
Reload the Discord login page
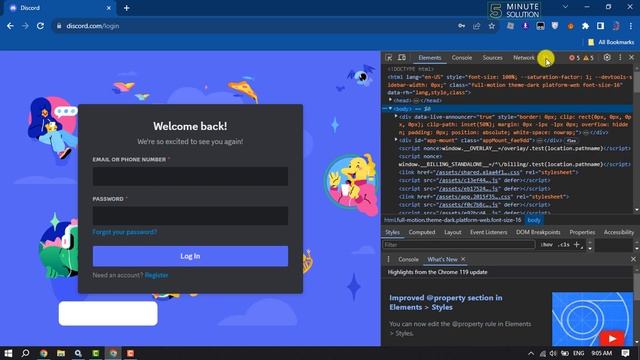[40, 26]
